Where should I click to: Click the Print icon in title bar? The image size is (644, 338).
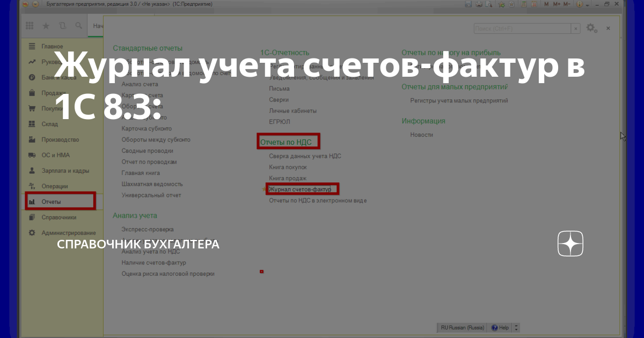(x=479, y=4)
